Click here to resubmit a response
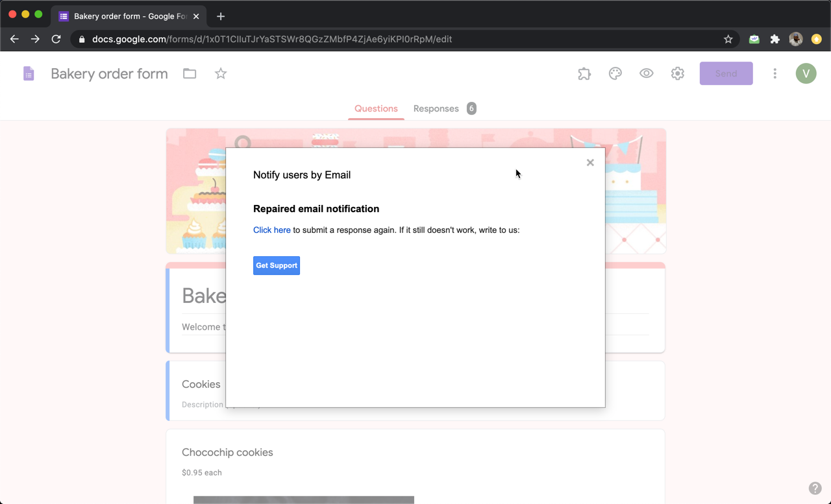Image resolution: width=831 pixels, height=504 pixels. pyautogui.click(x=271, y=230)
